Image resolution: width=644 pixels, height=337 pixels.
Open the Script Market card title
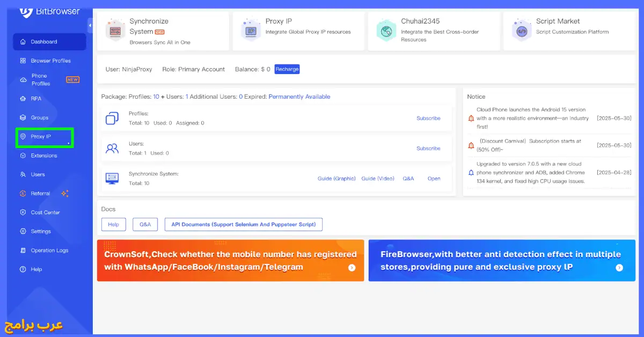pos(558,21)
